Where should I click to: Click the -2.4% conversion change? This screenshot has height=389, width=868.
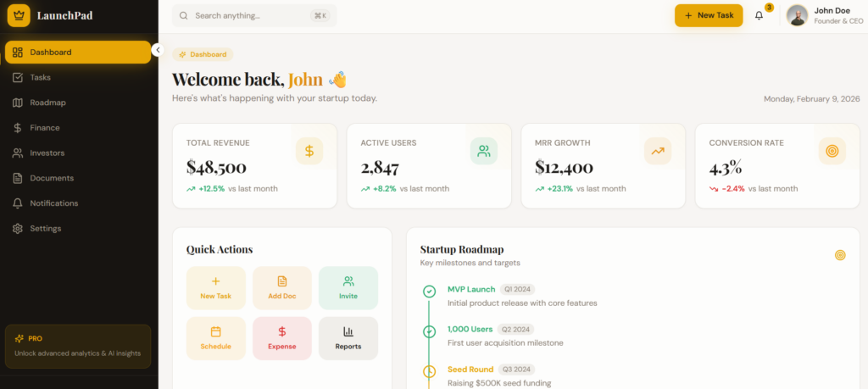(x=733, y=189)
